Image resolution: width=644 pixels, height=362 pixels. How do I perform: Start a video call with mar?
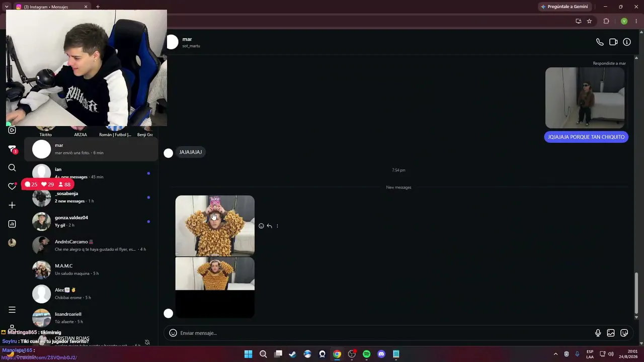point(613,42)
